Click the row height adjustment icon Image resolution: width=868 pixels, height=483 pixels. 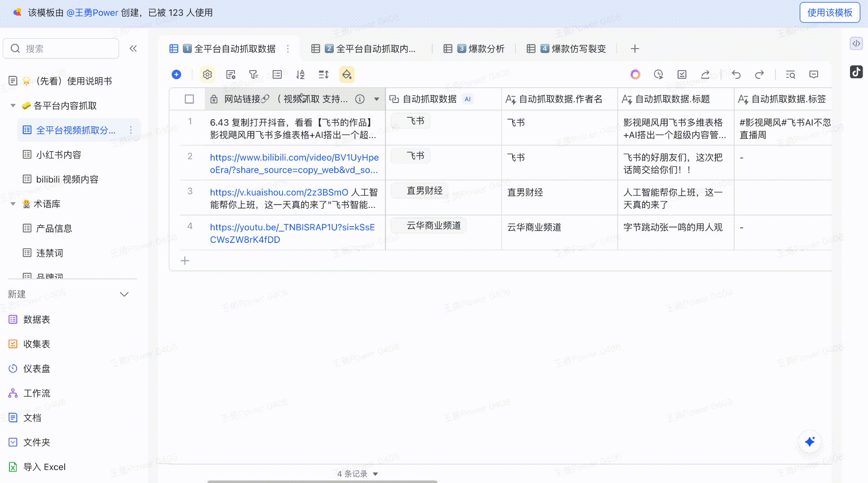(323, 75)
